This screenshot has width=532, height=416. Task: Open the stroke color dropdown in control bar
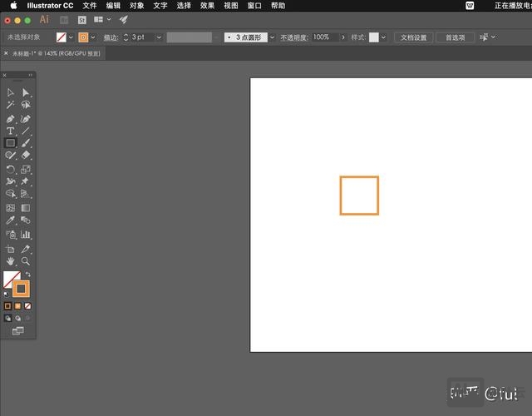tap(93, 37)
